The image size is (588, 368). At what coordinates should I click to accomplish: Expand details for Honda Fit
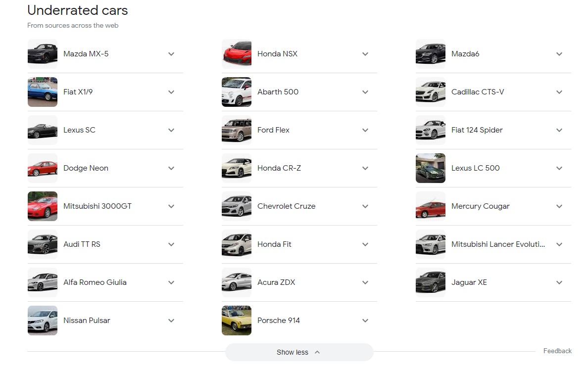point(365,244)
